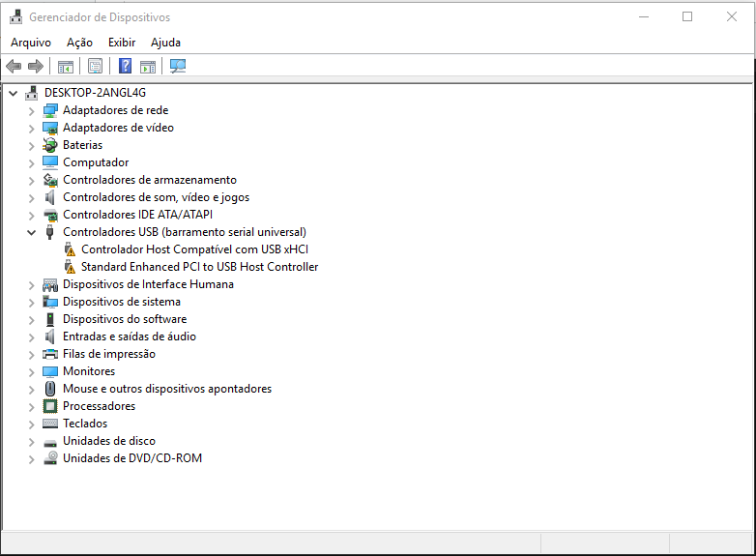Click the Unidades de disco drive icon

50,442
